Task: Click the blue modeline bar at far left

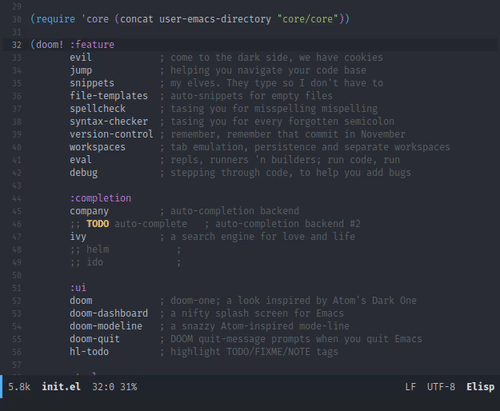Action: pos(1,386)
